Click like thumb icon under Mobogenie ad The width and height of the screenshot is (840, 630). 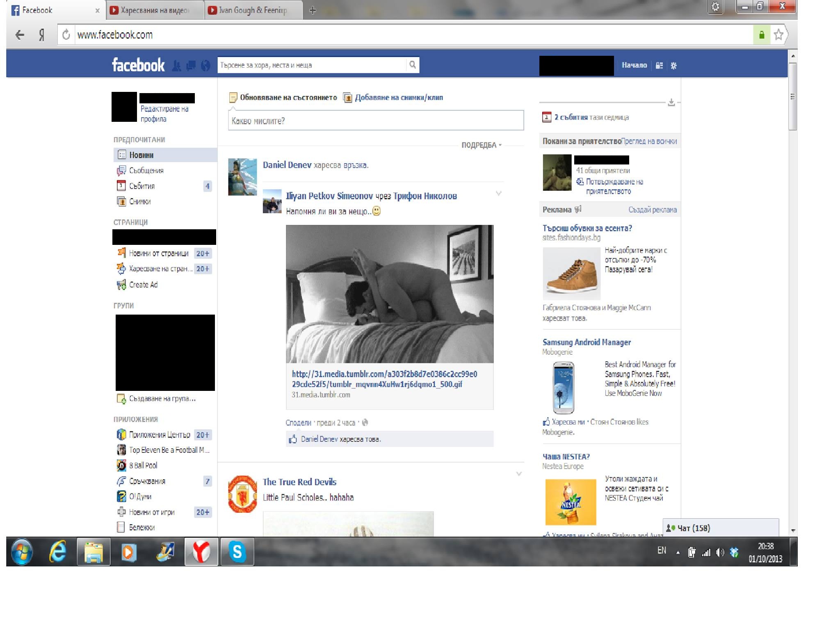(546, 422)
